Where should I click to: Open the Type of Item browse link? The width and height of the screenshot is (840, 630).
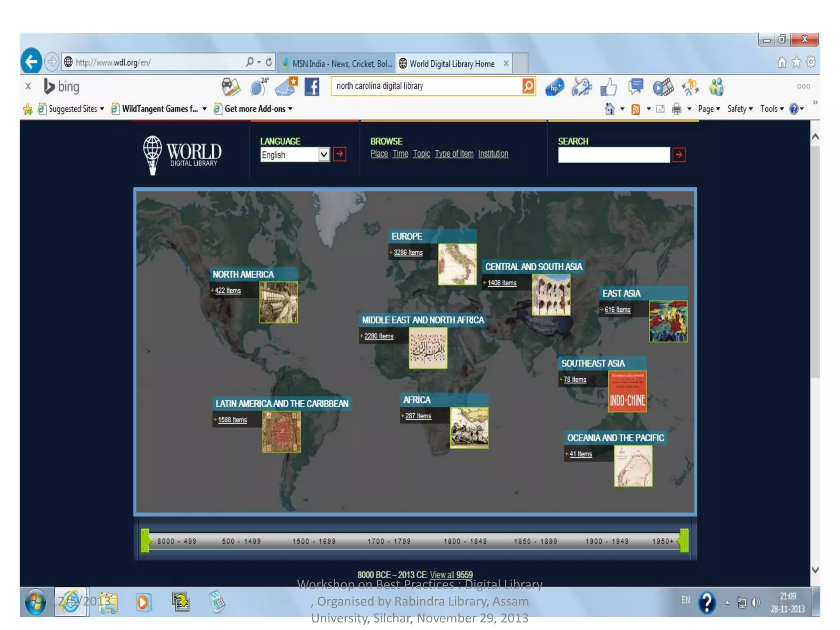click(454, 154)
